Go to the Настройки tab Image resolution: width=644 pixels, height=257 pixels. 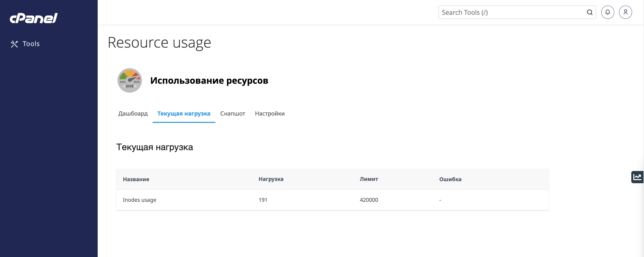pyautogui.click(x=270, y=113)
